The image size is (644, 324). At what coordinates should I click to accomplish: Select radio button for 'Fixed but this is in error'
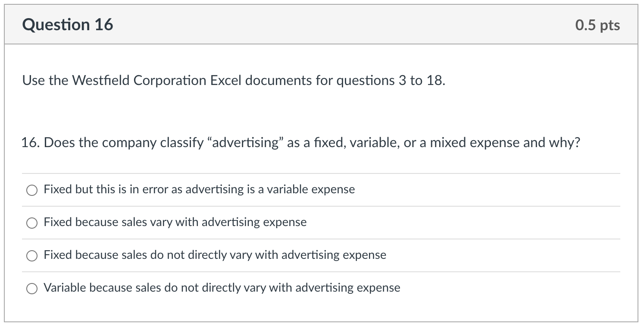pyautogui.click(x=32, y=190)
